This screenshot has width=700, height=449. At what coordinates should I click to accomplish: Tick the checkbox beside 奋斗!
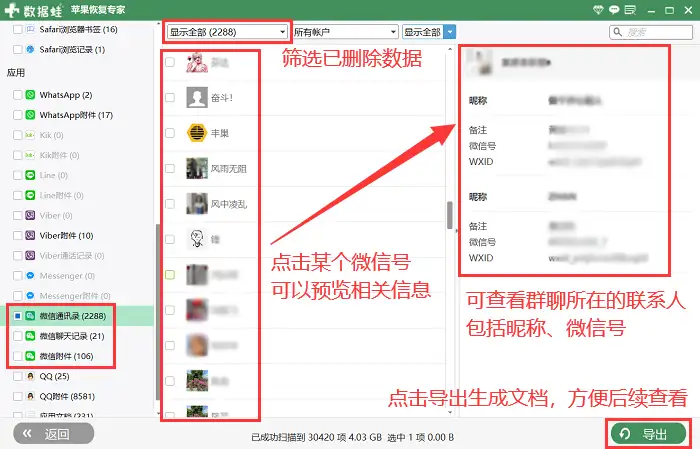[x=170, y=97]
